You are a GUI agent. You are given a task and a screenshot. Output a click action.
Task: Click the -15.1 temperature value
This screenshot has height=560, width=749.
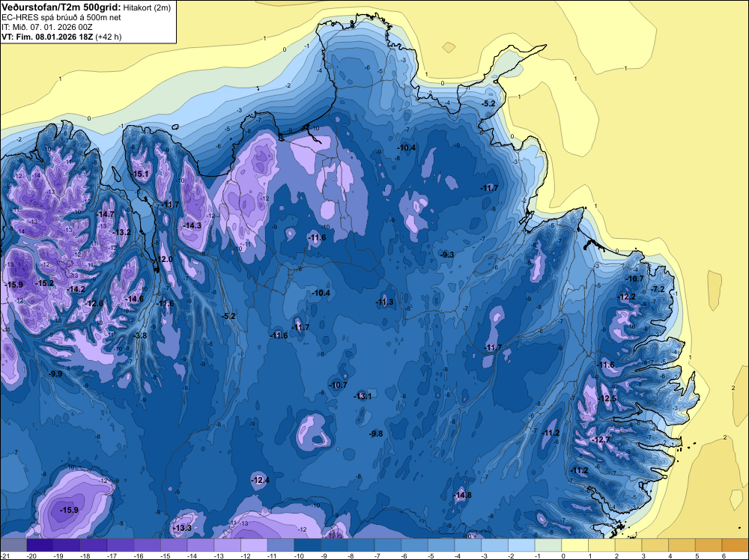(x=141, y=174)
